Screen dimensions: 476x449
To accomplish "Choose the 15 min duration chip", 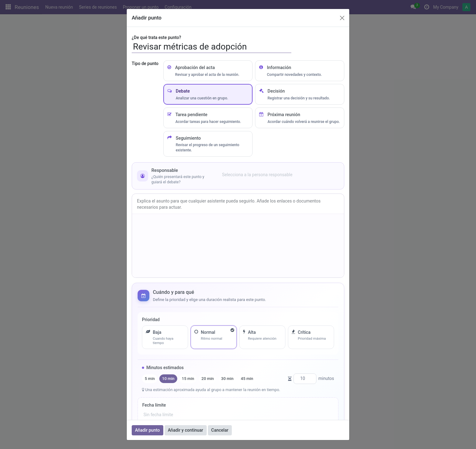I will 188,379.
